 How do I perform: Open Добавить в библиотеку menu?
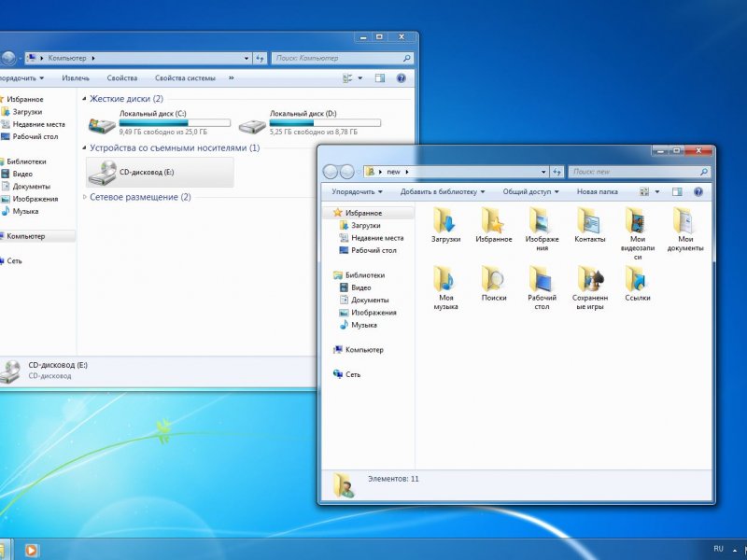pyautogui.click(x=442, y=192)
